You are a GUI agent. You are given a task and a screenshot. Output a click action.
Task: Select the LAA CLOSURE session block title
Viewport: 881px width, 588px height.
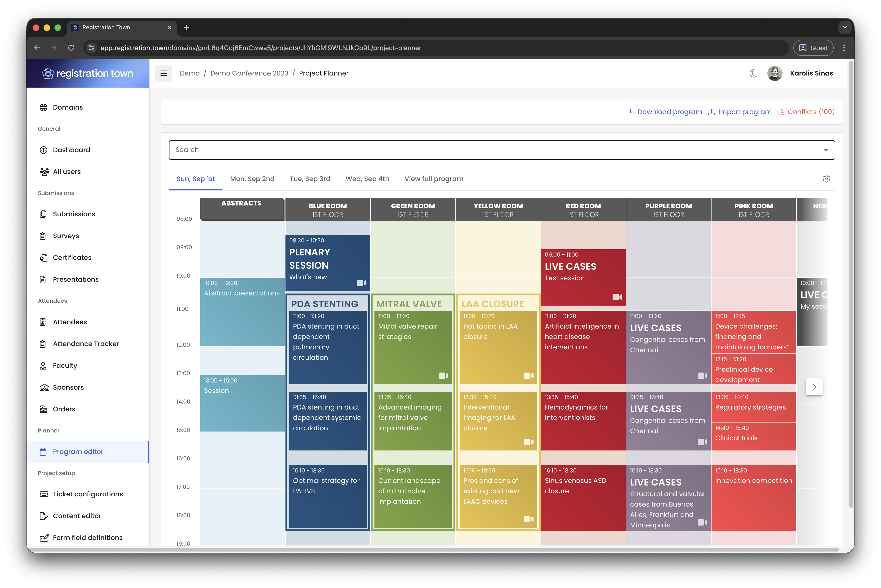(x=493, y=304)
